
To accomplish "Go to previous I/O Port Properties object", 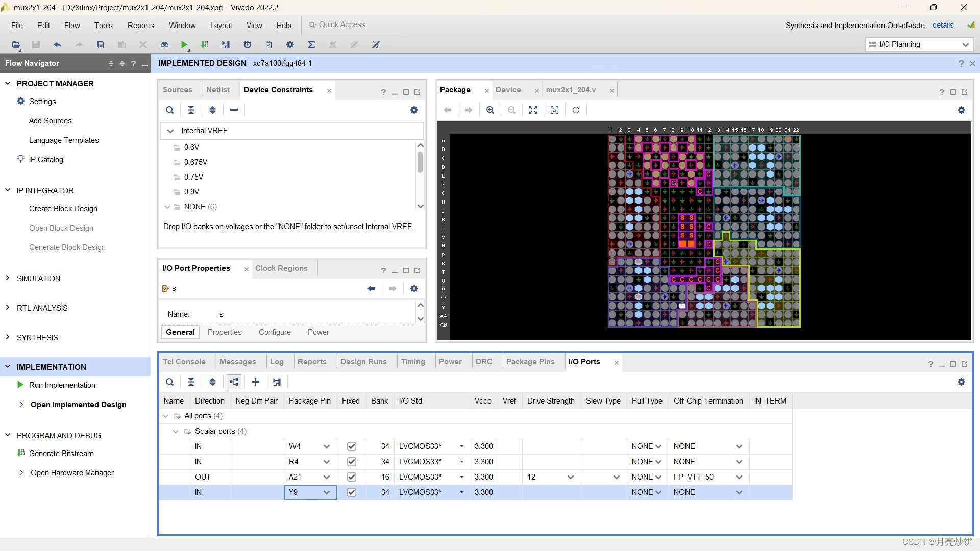I will tap(372, 289).
